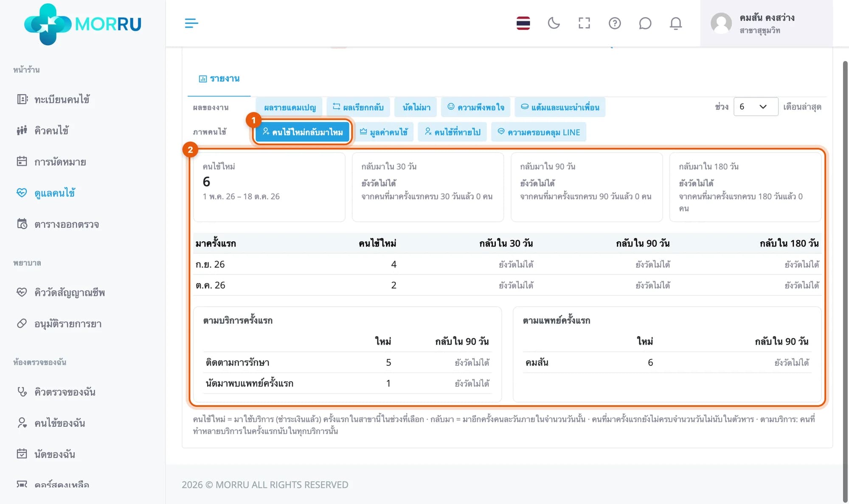Viewport: 849px width, 504px height.
Task: Open notifications bell icon
Action: pos(675,23)
